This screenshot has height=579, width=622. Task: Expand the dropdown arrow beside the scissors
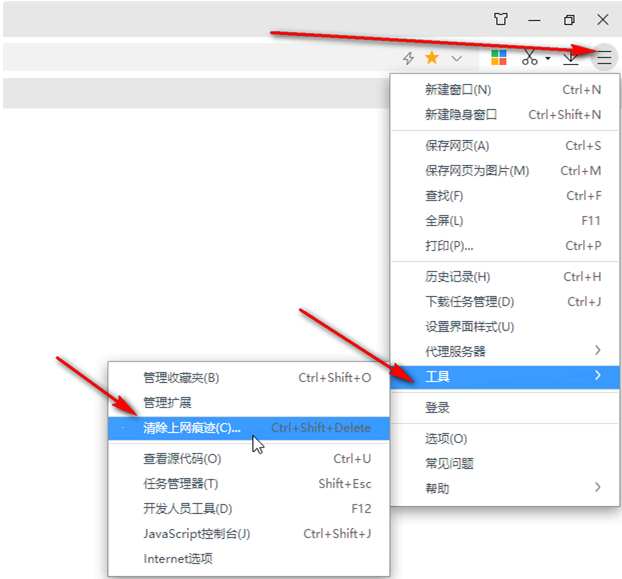point(548,59)
